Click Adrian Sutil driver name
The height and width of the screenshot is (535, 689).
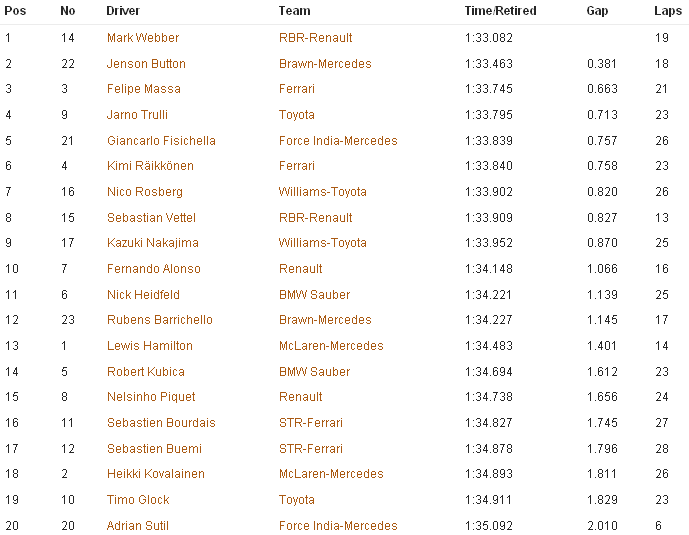(x=138, y=525)
